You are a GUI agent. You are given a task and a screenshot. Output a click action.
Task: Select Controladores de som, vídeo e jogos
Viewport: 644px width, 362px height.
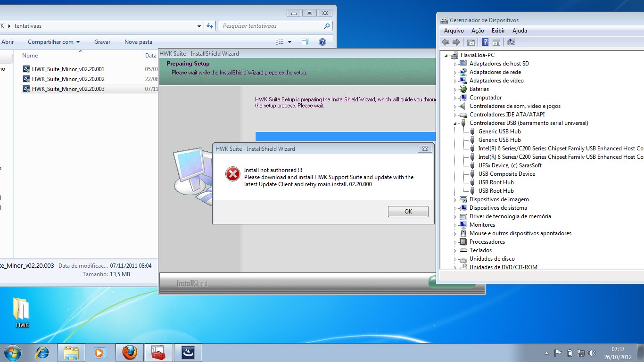515,106
